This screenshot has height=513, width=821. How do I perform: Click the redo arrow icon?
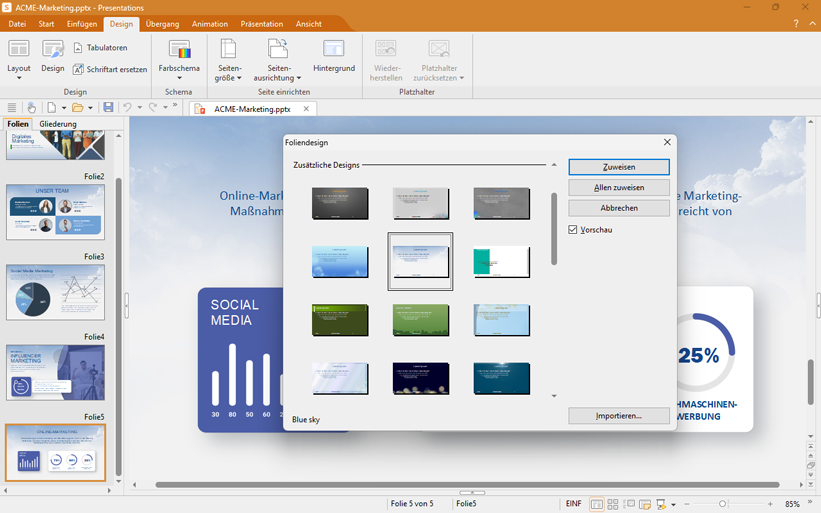pyautogui.click(x=153, y=107)
